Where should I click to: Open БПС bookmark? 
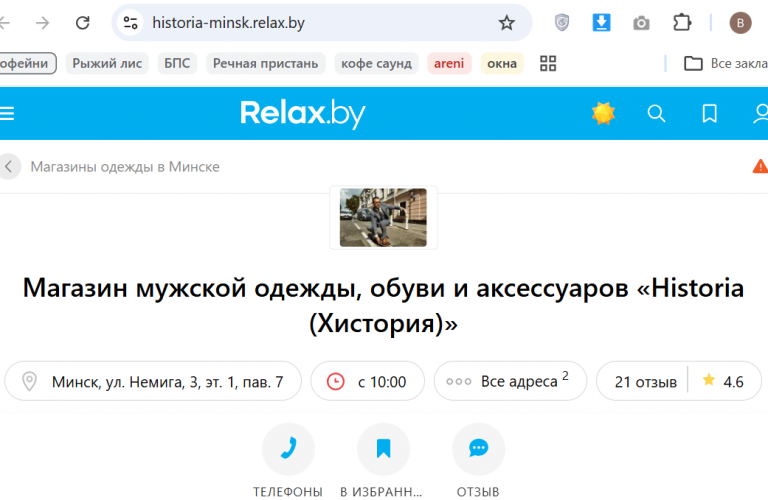pos(177,63)
